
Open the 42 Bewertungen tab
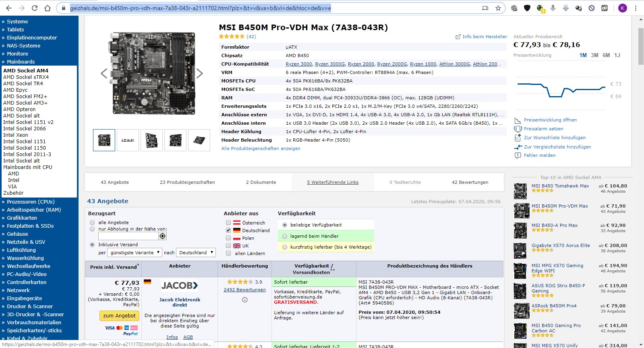tap(470, 182)
